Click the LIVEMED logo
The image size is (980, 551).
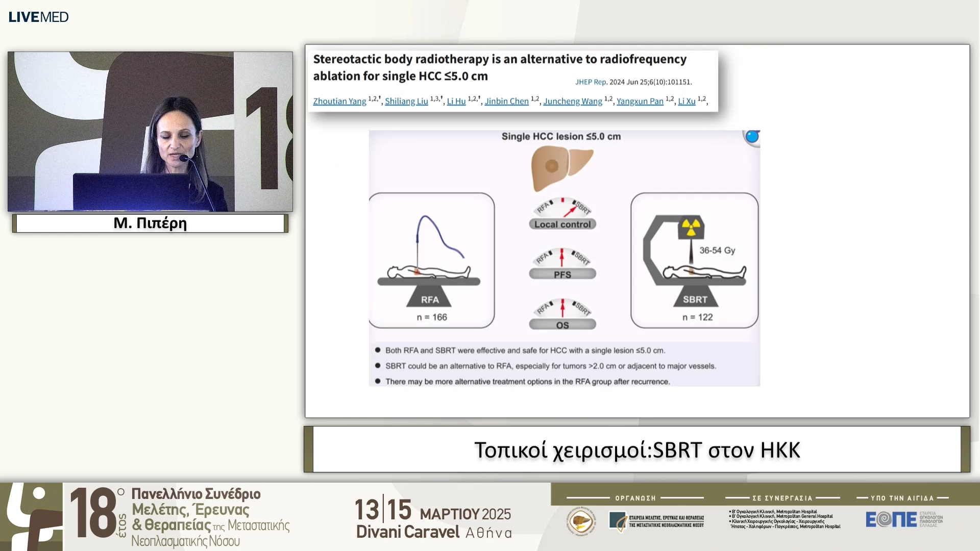pos(38,17)
